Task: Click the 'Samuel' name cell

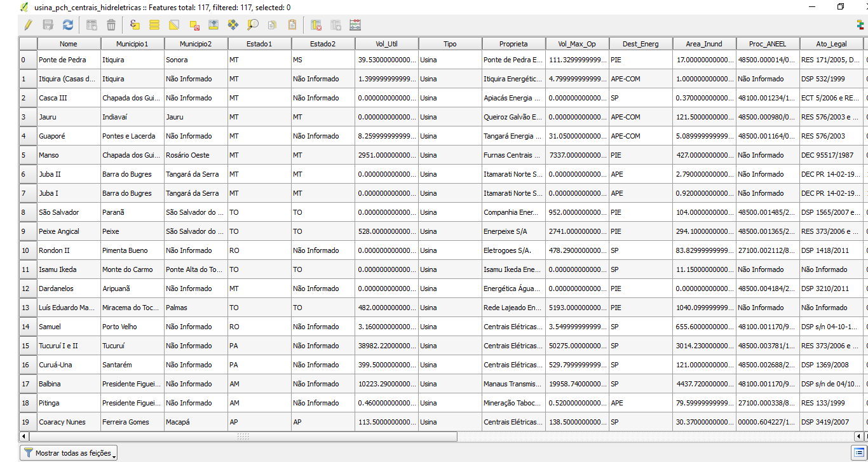Action: pos(69,327)
